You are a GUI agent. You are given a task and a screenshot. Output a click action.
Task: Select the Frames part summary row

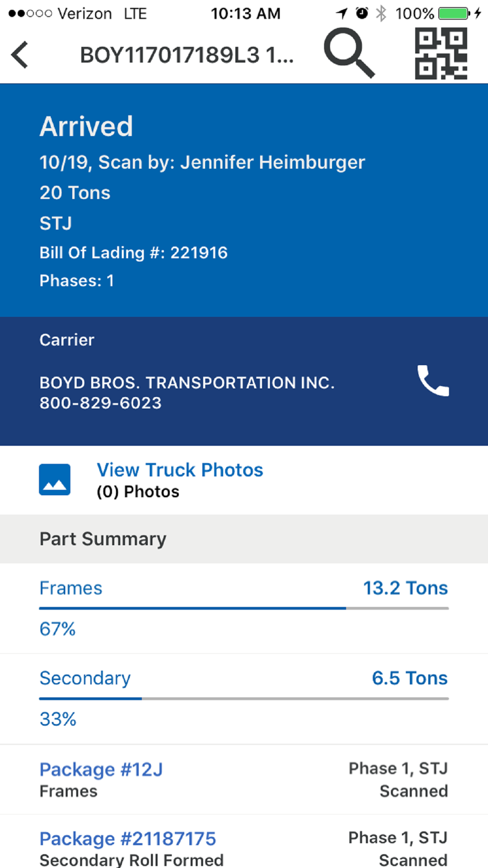244,609
